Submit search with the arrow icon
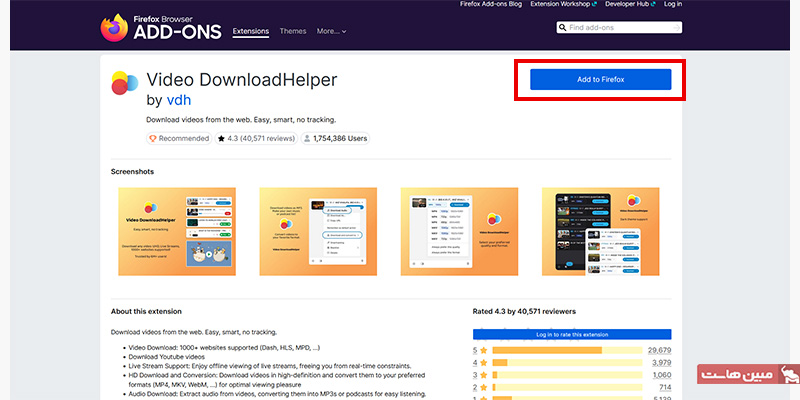800x400 pixels. (x=677, y=28)
